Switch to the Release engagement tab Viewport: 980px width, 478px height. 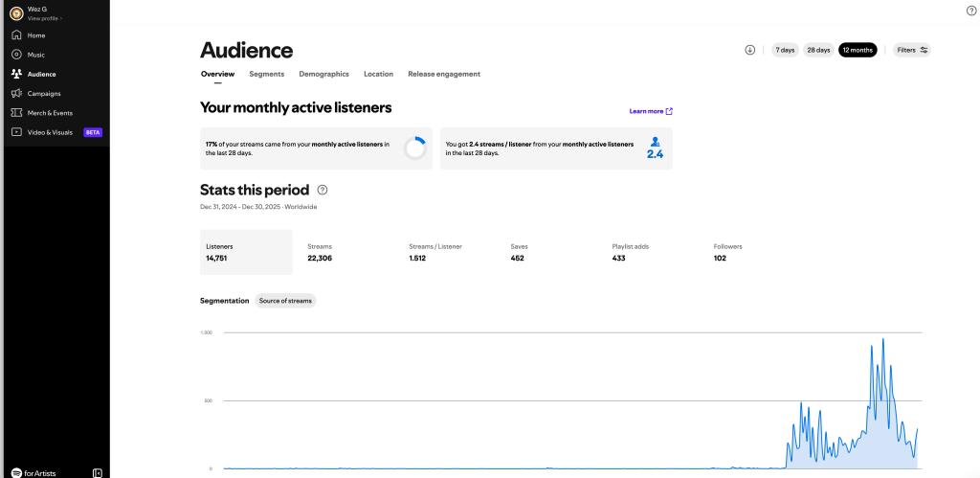point(444,74)
